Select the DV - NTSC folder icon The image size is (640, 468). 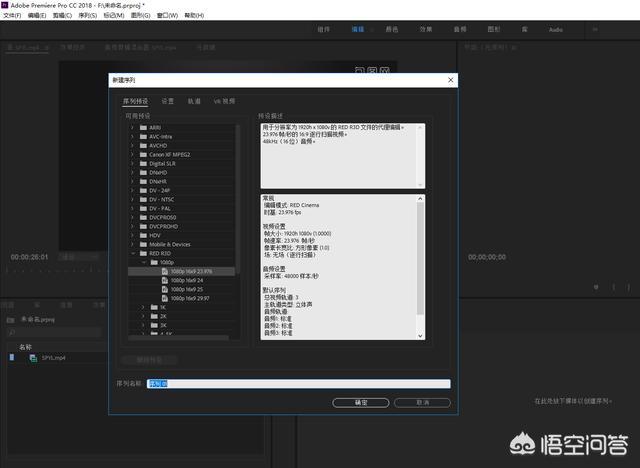point(143,200)
